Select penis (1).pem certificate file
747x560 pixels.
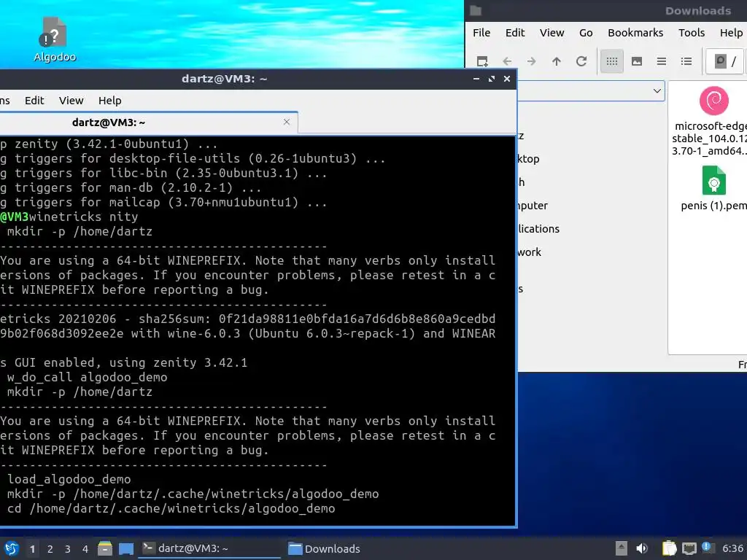[713, 187]
